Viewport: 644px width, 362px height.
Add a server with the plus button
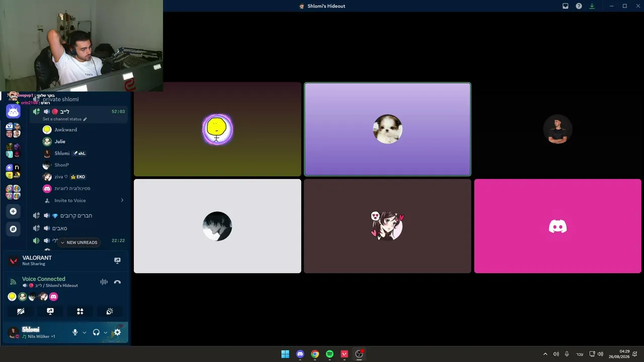pyautogui.click(x=13, y=212)
